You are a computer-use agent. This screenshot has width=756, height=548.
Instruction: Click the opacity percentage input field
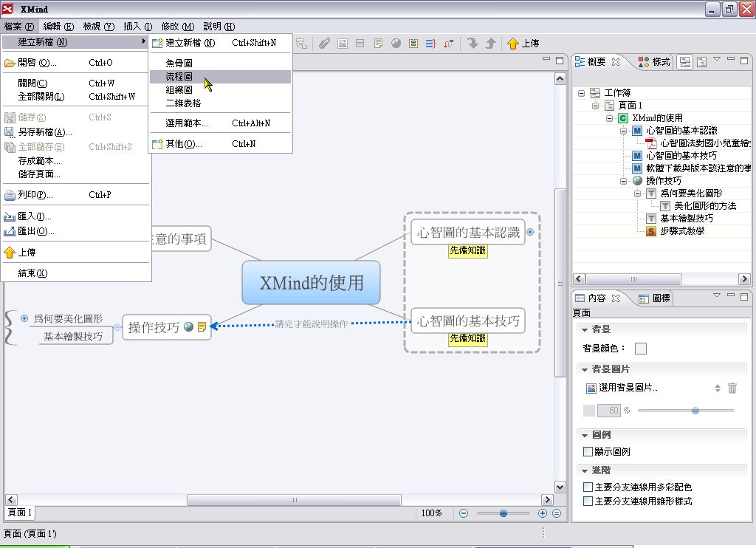coord(608,411)
